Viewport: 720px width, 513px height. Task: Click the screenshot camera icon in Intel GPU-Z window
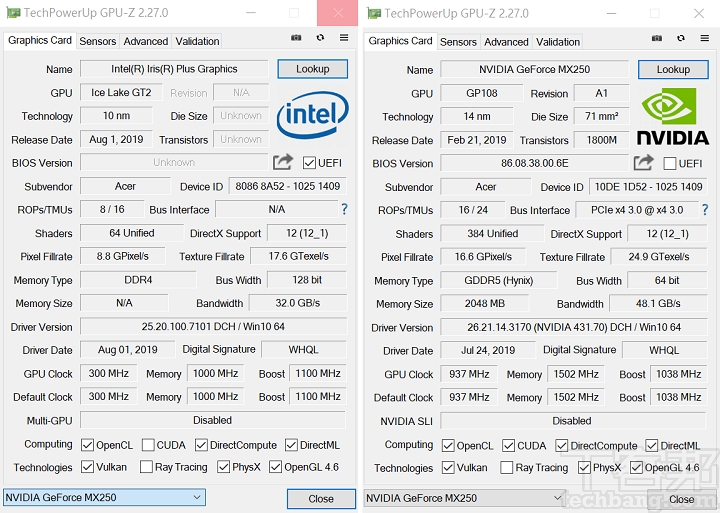click(x=296, y=38)
